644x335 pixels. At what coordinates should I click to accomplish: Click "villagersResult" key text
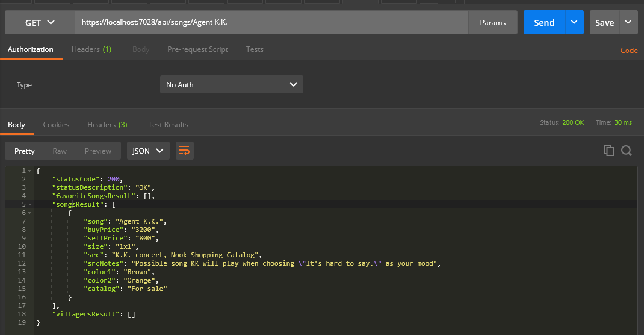click(x=86, y=314)
